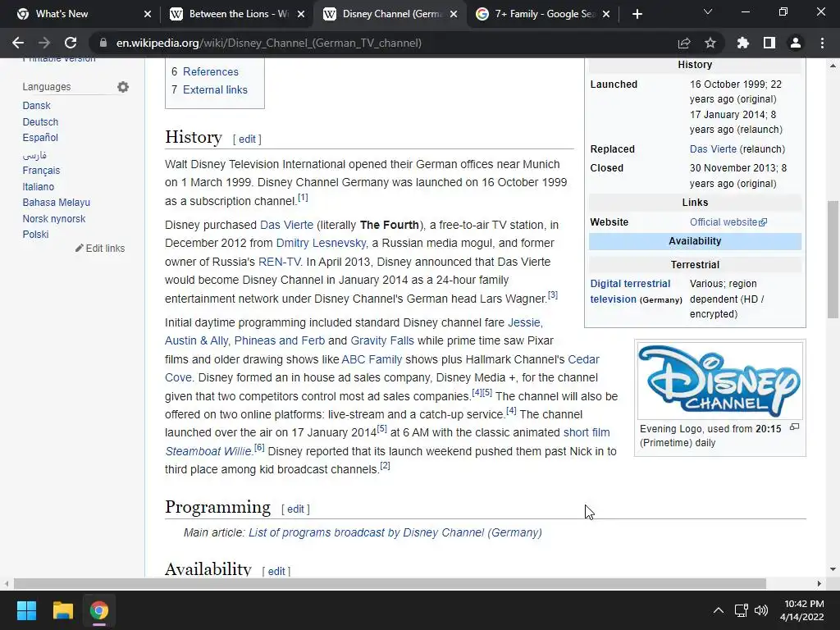Edit the Programming section
840x630 pixels.
click(x=295, y=509)
